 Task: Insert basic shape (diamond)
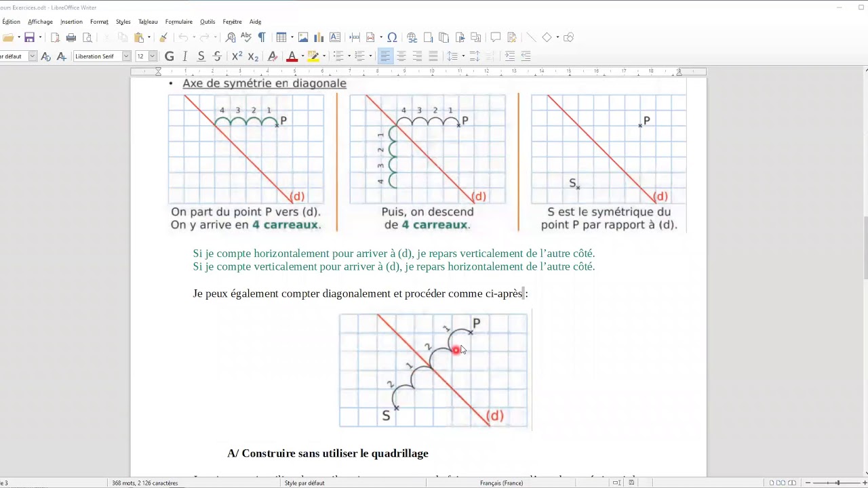547,38
